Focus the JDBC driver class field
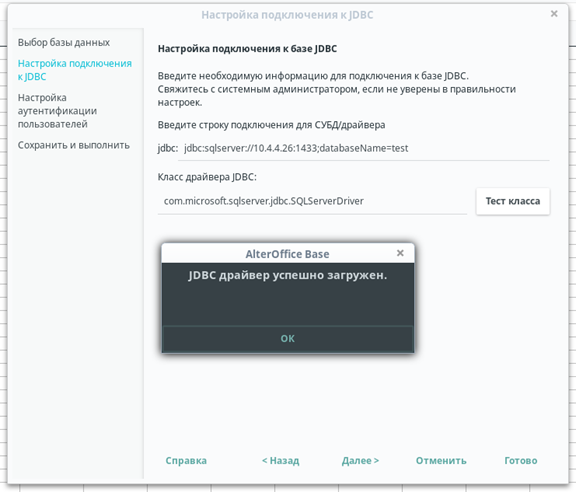576x492 pixels. point(312,201)
